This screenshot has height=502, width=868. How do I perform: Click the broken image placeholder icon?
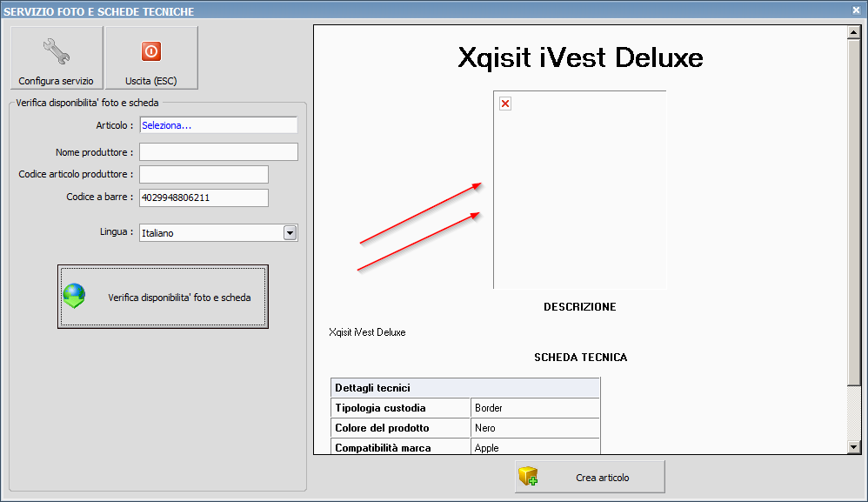click(505, 104)
